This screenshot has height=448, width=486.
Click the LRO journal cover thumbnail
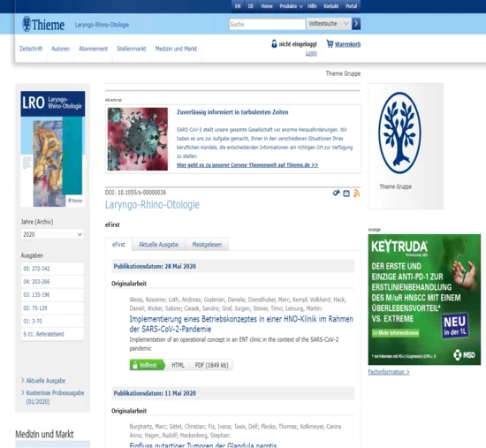click(53, 148)
